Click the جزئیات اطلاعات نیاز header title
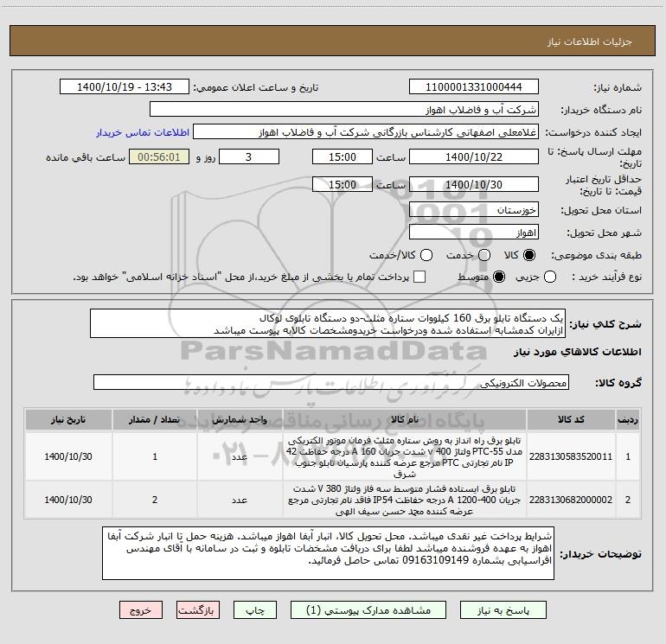This screenshot has width=666, height=644. (x=589, y=41)
